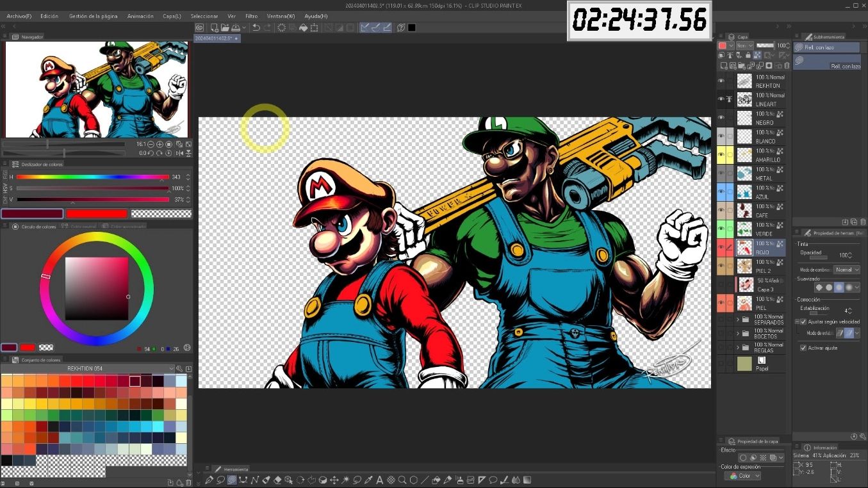Click the color wheel saturation square
Viewport: 868px width, 488px height.
97,288
